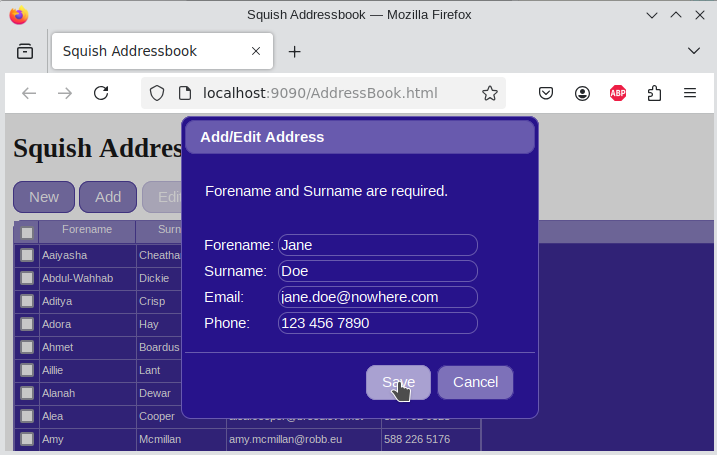Screen dimensions: 717x455
Task: Click the Firefox logo icon
Action: click(19, 15)
